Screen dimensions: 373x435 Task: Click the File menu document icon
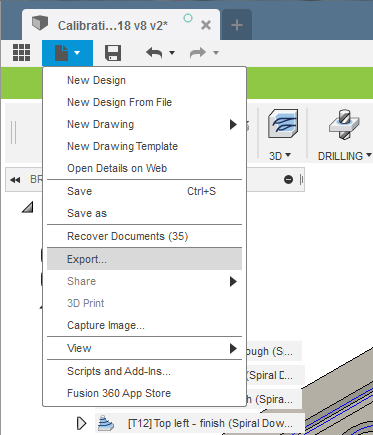point(62,53)
